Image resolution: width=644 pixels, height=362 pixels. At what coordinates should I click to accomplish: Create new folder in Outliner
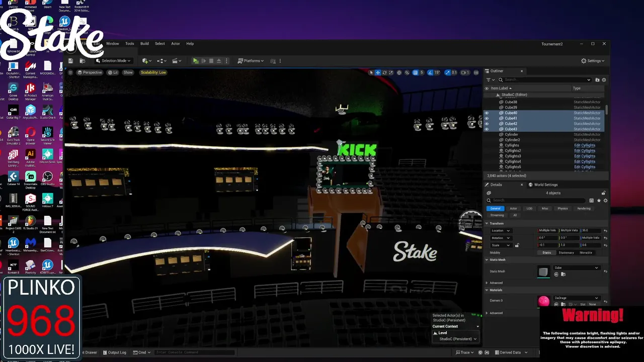(x=597, y=79)
